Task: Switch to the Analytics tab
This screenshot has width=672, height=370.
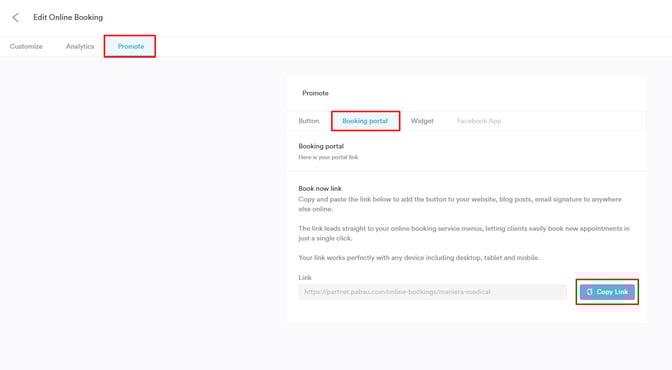Action: [x=80, y=46]
